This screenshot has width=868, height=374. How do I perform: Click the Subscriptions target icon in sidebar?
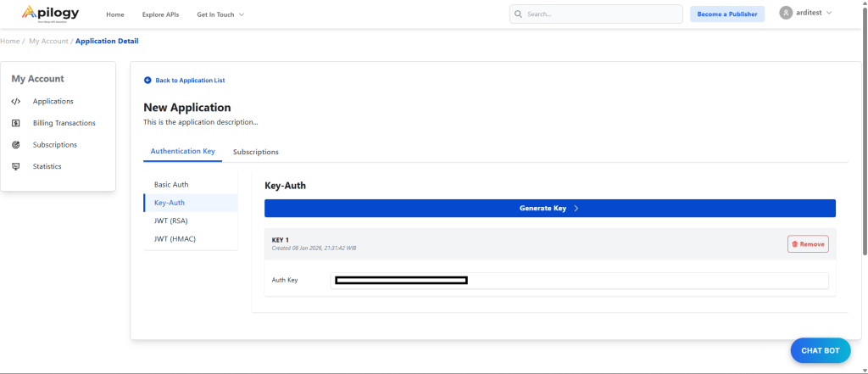16,145
